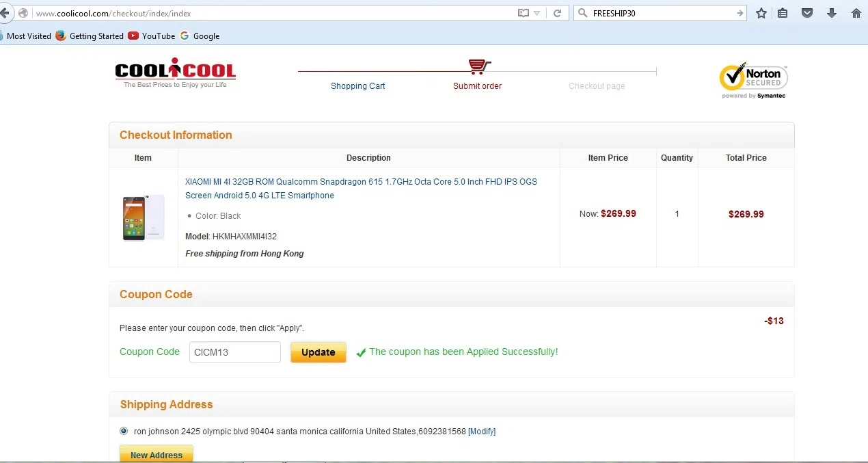Click the Submit order step label

[x=477, y=86]
